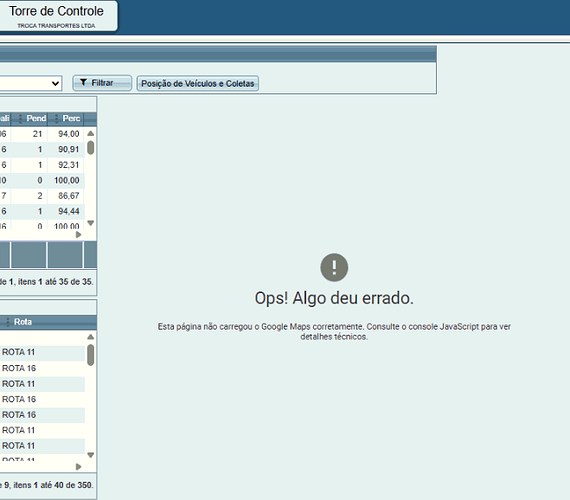Image resolution: width=570 pixels, height=500 pixels.
Task: Sort by the Perc column header
Action: [x=71, y=118]
